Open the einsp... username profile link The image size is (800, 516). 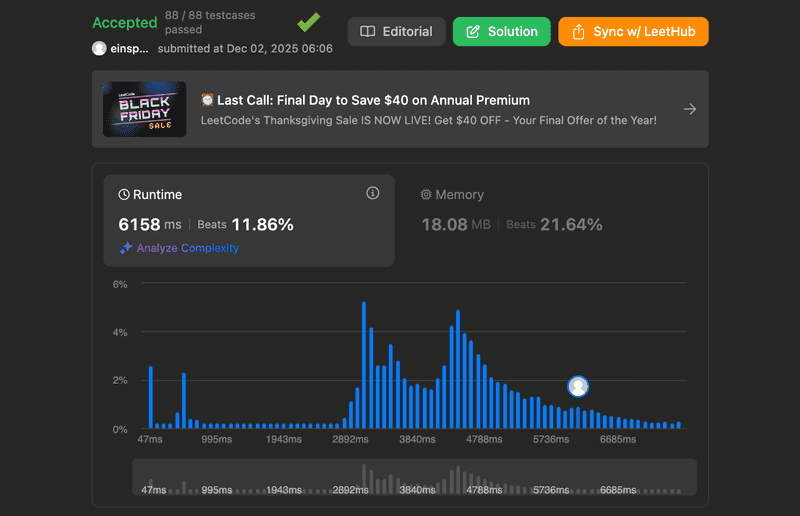[128, 48]
